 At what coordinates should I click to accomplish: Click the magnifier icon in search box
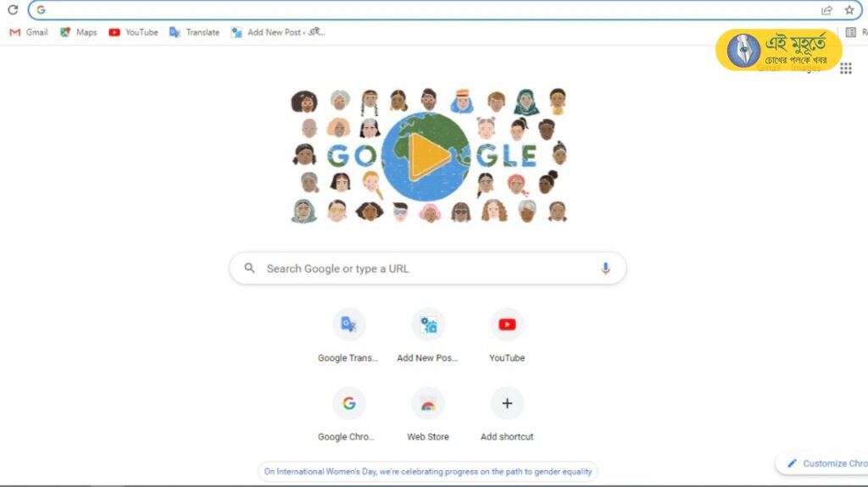tap(250, 268)
